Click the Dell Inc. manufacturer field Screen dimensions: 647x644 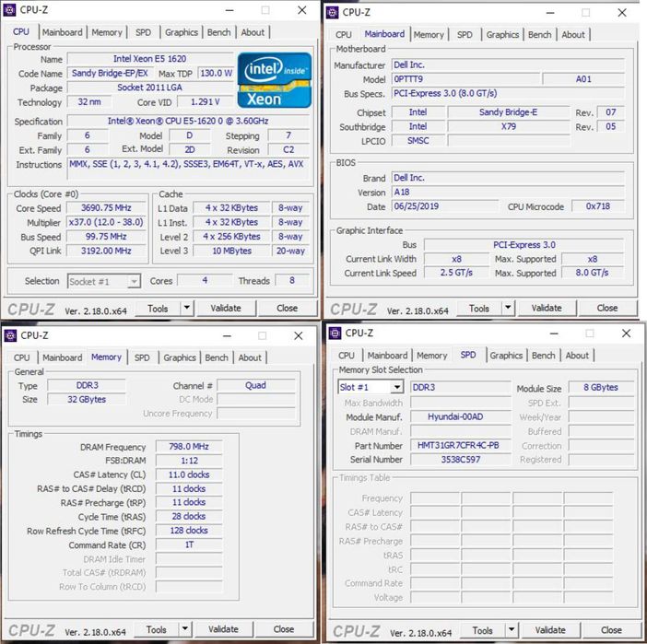pos(508,65)
